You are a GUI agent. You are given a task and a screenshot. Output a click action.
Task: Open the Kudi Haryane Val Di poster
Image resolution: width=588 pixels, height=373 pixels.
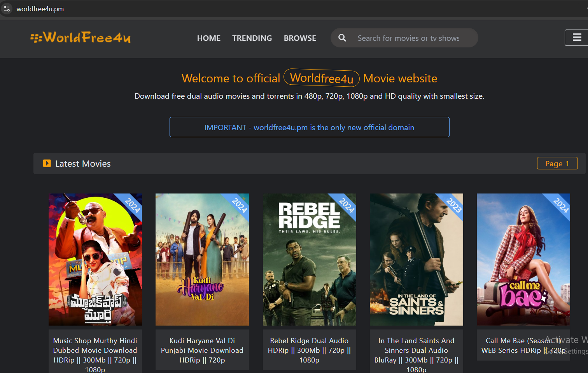pyautogui.click(x=202, y=260)
